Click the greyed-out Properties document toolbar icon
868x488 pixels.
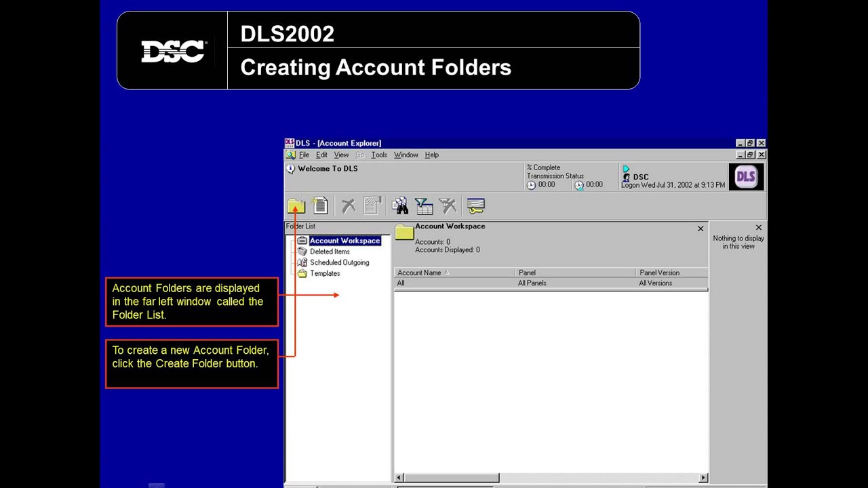click(x=372, y=205)
